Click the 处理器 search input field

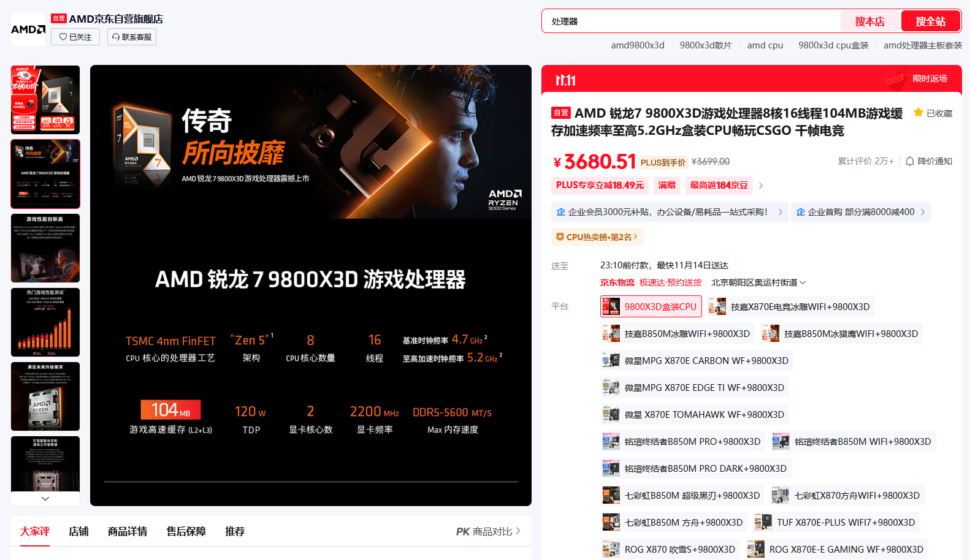pyautogui.click(x=690, y=21)
